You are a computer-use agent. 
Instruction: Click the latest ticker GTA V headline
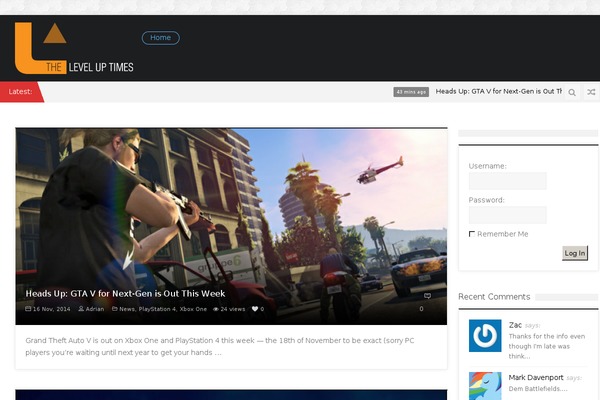(499, 91)
